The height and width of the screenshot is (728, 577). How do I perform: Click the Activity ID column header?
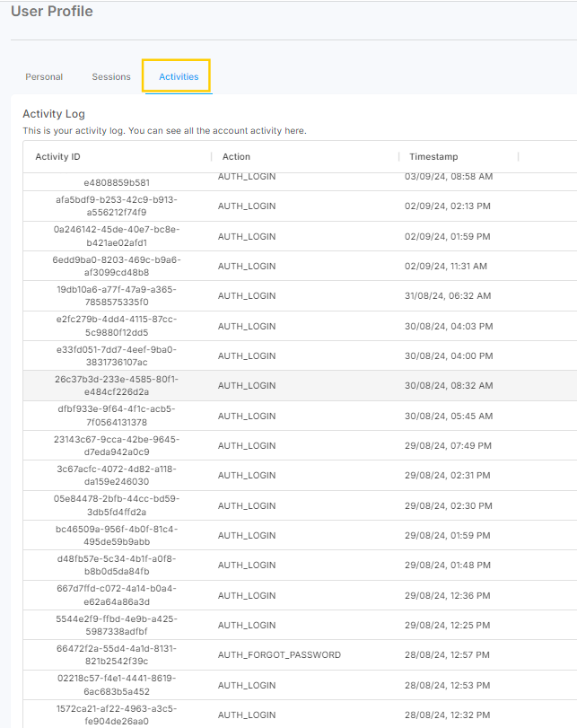(x=57, y=157)
